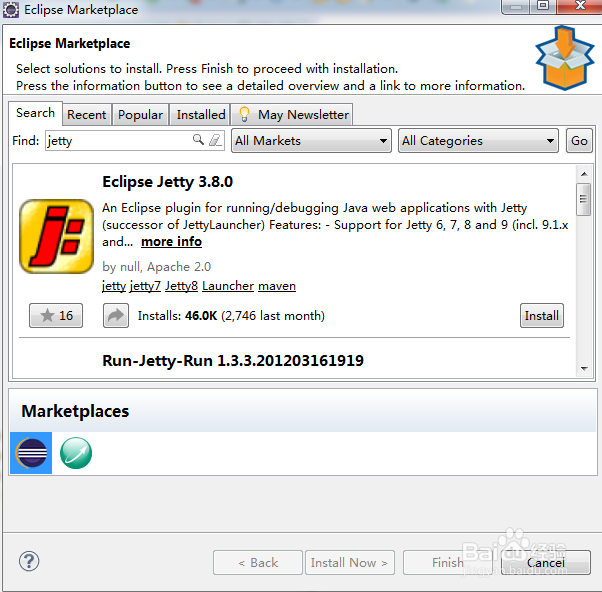This screenshot has width=602, height=592.
Task: Click the results scrollbar up arrow
Action: (x=584, y=174)
